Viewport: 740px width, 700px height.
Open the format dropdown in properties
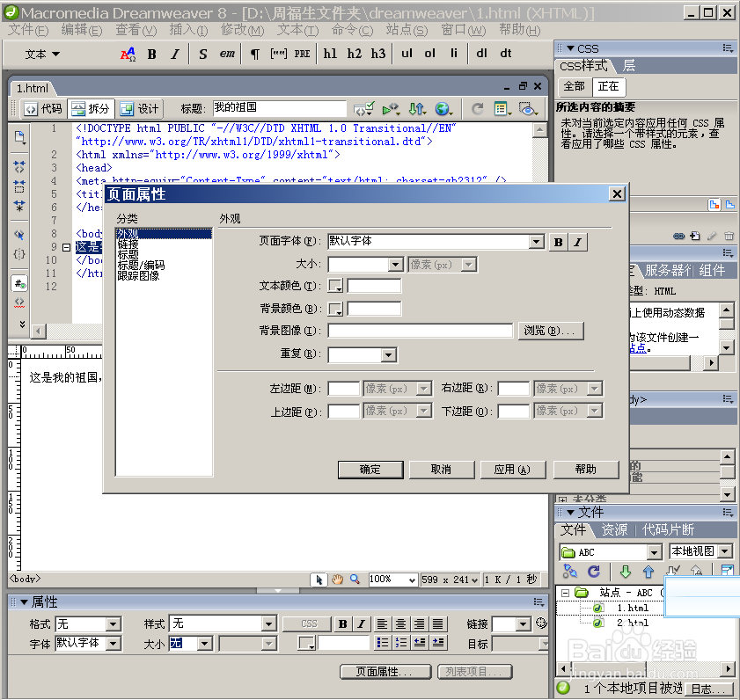click(x=114, y=624)
